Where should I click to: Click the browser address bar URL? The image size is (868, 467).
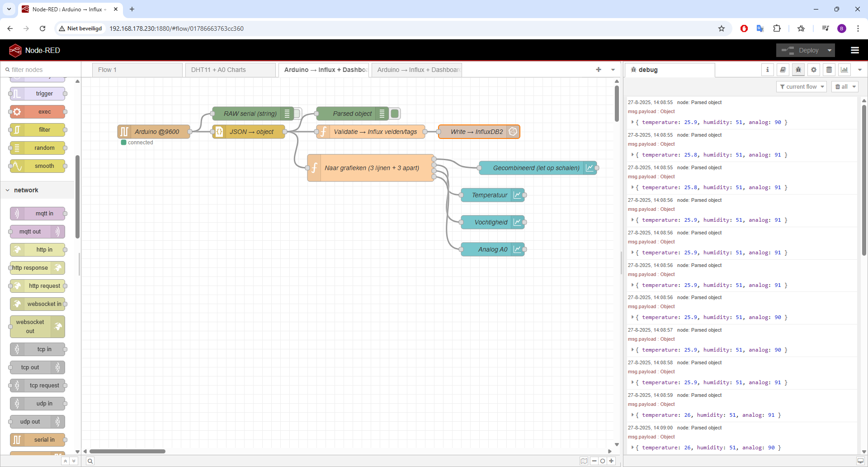pyautogui.click(x=176, y=29)
